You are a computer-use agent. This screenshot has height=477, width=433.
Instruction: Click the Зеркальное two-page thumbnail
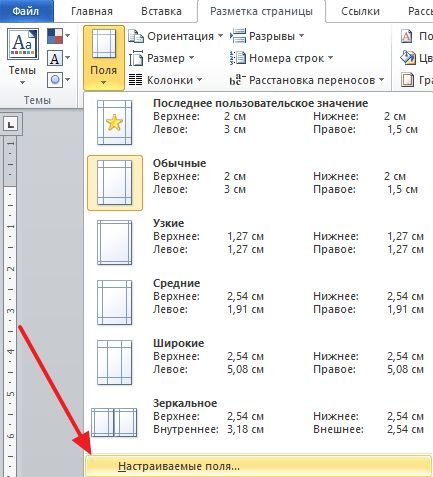(x=114, y=423)
